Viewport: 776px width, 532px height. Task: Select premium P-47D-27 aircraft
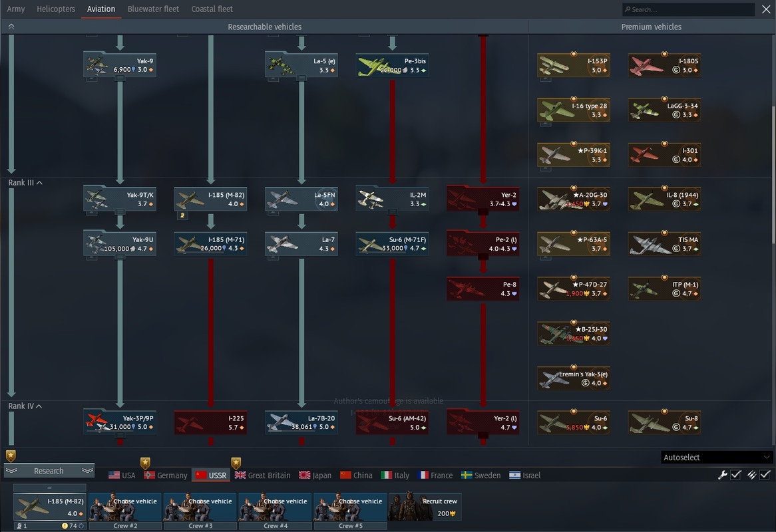point(574,288)
